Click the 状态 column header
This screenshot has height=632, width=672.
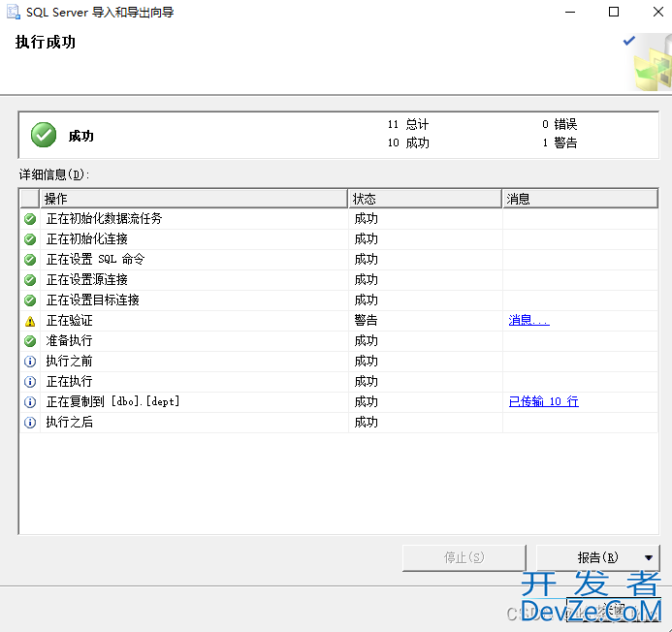point(425,199)
